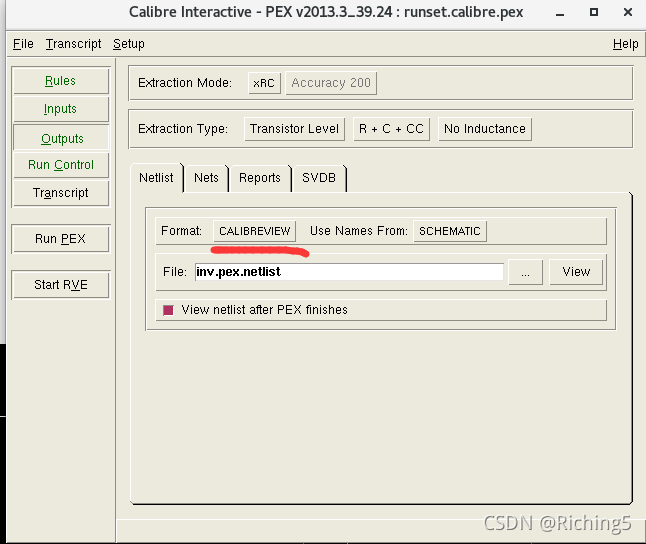Open the Help menu
The image size is (646, 544).
625,44
